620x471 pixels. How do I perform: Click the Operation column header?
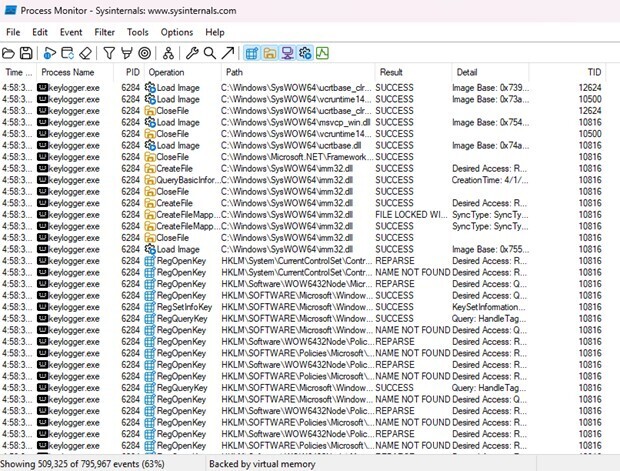pyautogui.click(x=183, y=72)
